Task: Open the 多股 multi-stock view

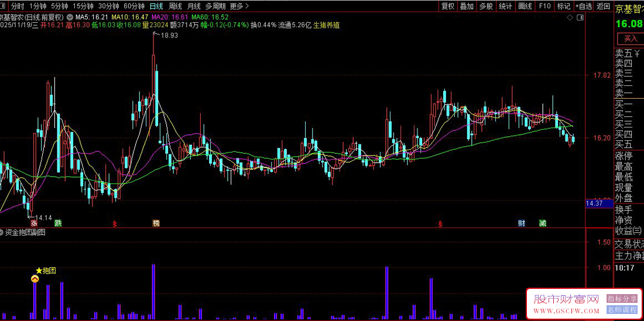Action: click(x=486, y=6)
